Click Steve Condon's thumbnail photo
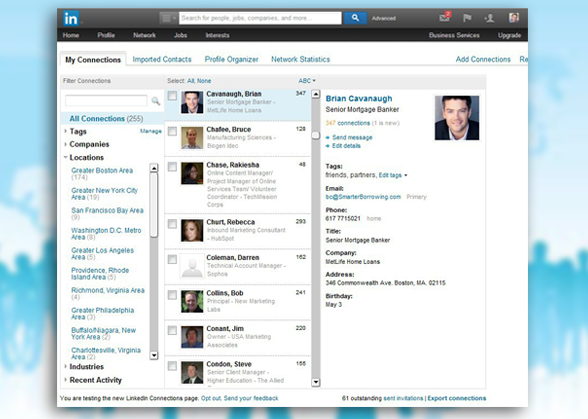This screenshot has width=588, height=419. pos(192,372)
